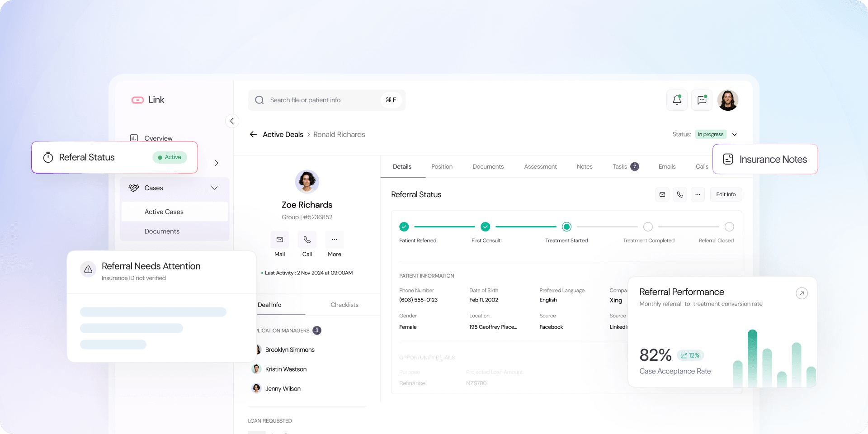Screen dimensions: 868x434
Task: Mark the Treatment Completed milestone circle
Action: coord(648,227)
